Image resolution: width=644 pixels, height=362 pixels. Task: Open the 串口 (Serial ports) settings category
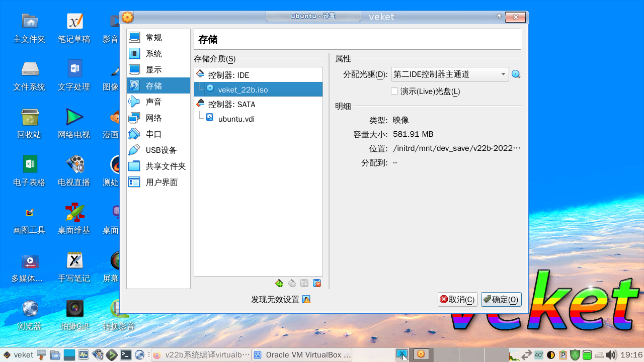(158, 134)
